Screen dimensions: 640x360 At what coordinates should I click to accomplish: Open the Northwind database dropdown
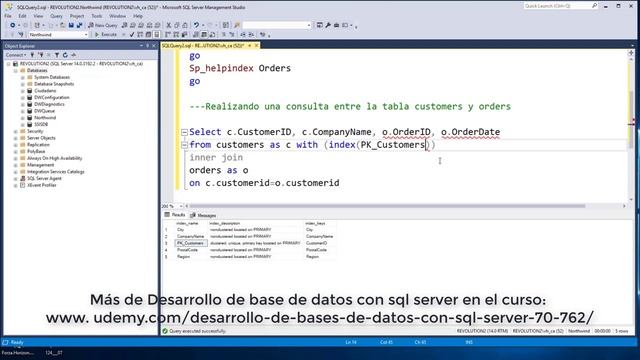click(x=86, y=35)
